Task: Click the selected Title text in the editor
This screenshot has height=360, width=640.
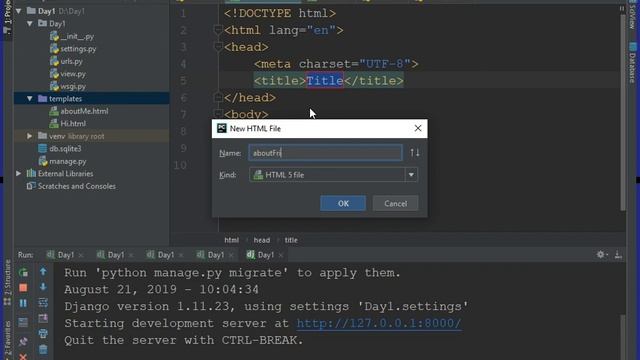Action: coord(324,80)
